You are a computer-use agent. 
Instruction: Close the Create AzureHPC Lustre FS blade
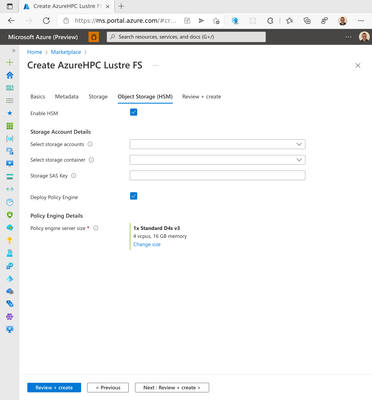coord(358,65)
